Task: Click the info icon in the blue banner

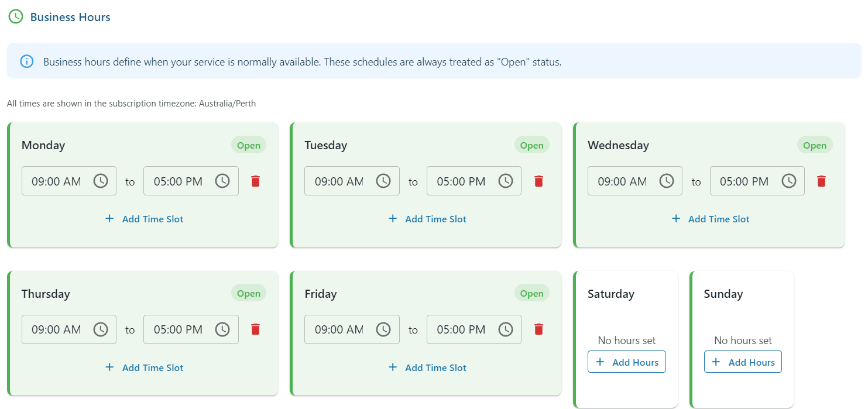Action: [27, 61]
